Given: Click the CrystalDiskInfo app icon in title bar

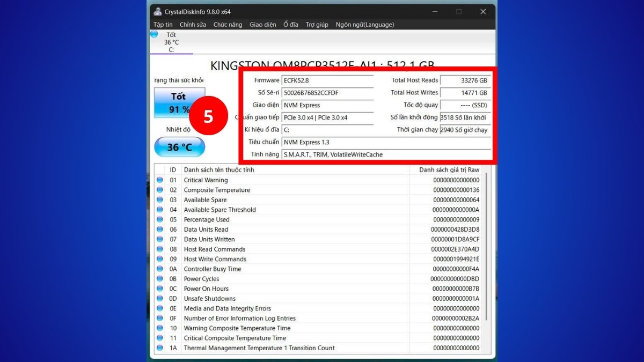Looking at the screenshot, I should (158, 11).
